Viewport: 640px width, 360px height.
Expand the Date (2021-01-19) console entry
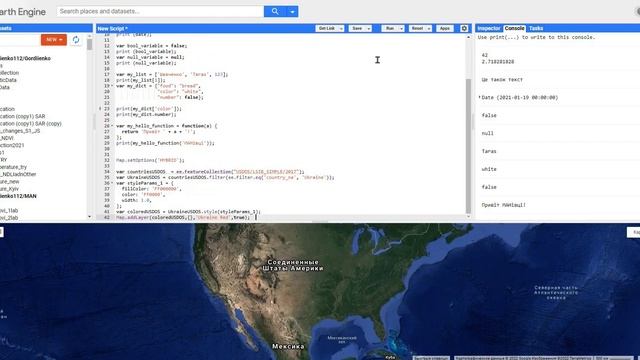(x=480, y=98)
